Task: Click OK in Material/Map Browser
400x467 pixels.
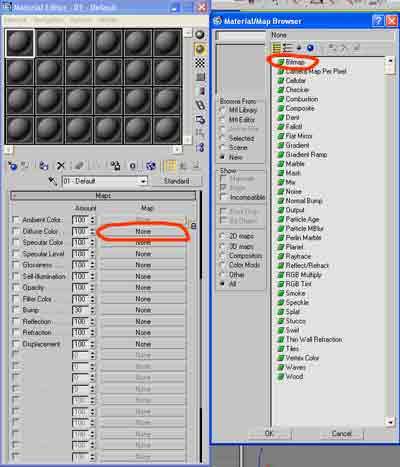Action: point(269,433)
